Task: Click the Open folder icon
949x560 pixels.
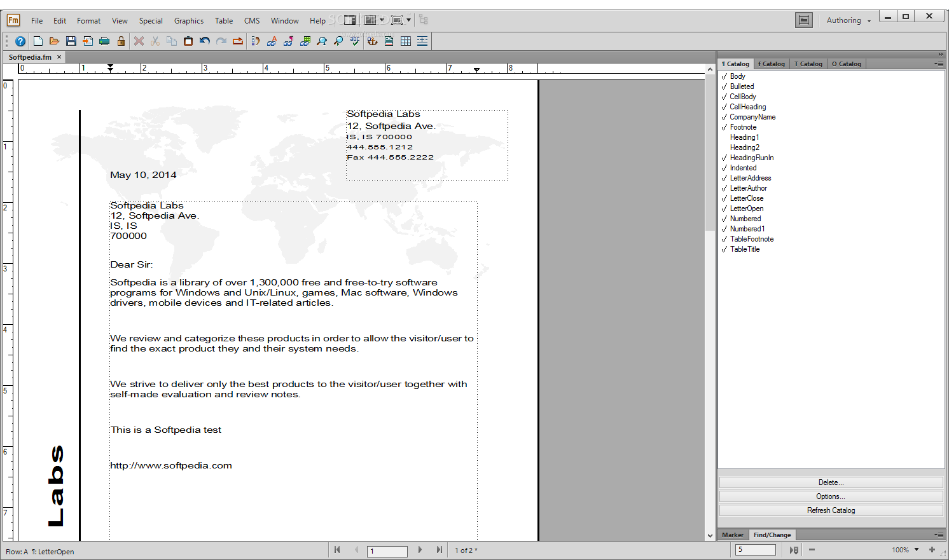Action: [x=54, y=41]
